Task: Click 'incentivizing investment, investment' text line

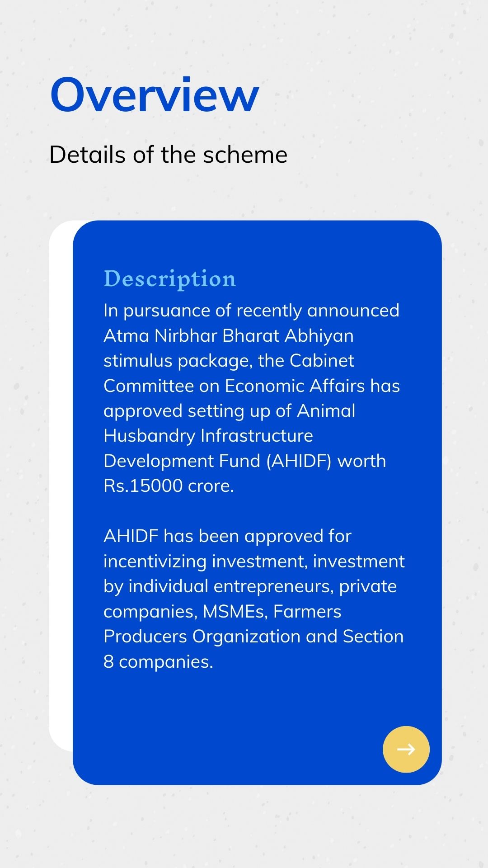Action: coord(254,561)
